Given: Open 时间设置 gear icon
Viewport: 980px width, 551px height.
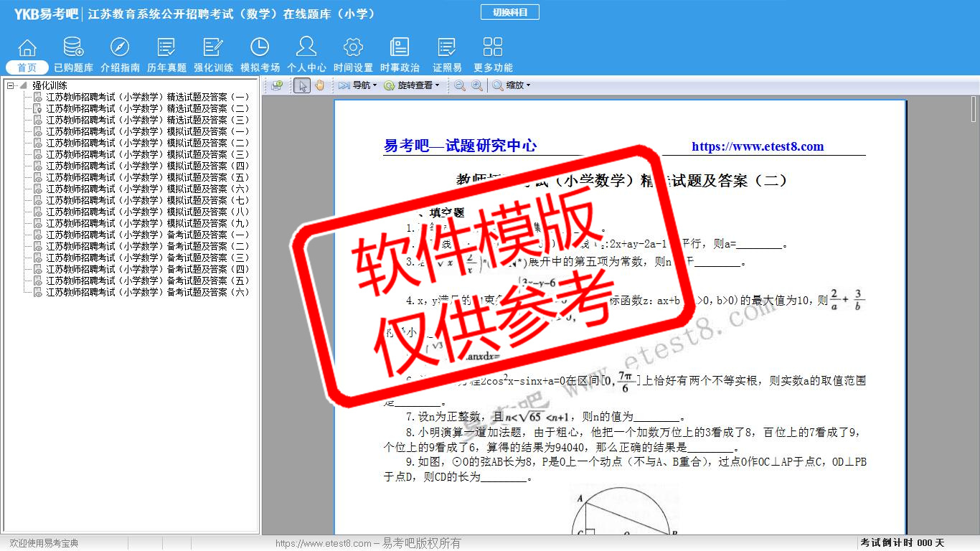Looking at the screenshot, I should coord(353,47).
